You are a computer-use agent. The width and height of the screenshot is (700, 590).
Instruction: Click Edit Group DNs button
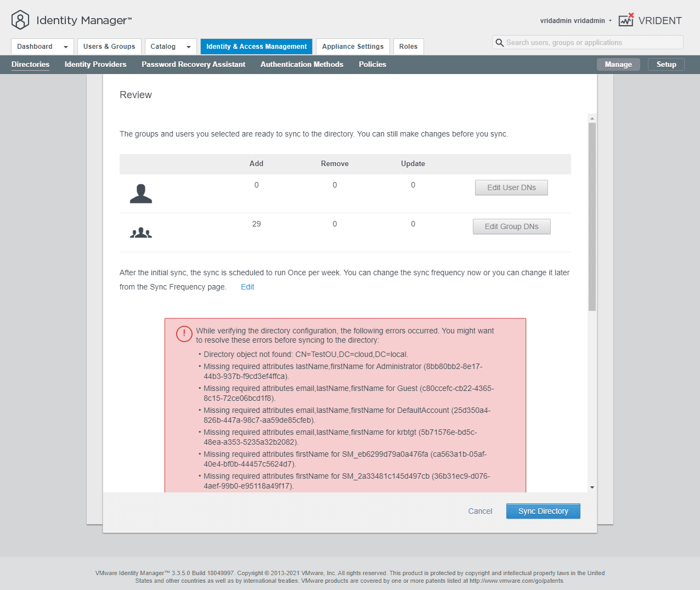[x=511, y=226]
